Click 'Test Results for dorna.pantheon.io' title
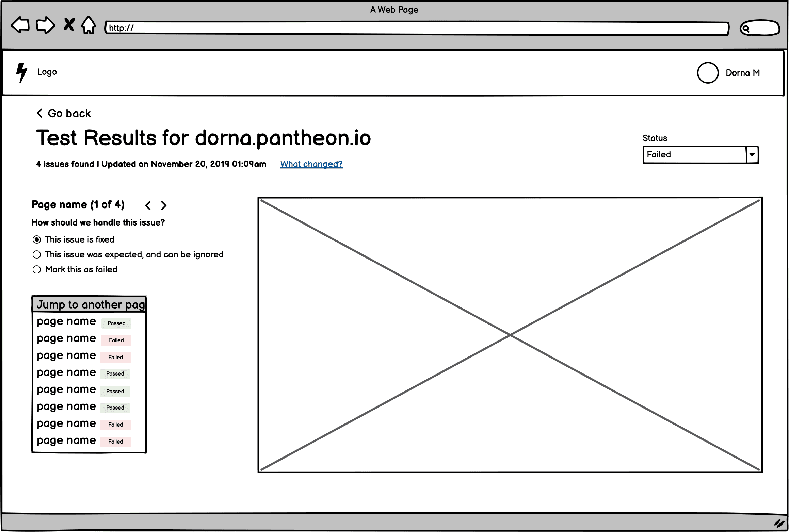 [204, 138]
